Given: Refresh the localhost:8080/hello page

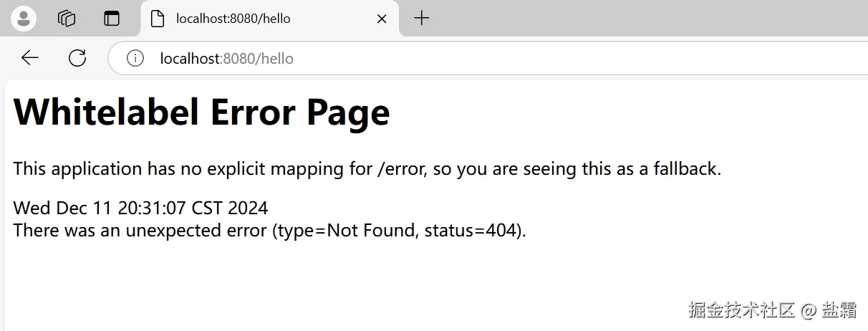Looking at the screenshot, I should 77,58.
